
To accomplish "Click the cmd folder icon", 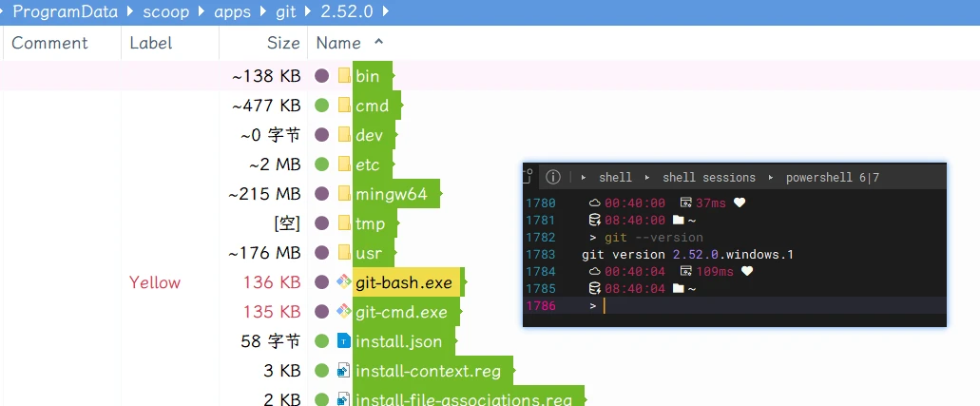I will coord(344,106).
